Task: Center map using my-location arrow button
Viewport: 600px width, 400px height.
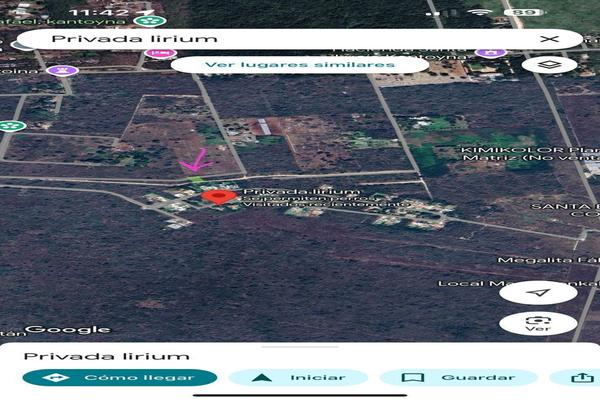Action: coord(538,292)
